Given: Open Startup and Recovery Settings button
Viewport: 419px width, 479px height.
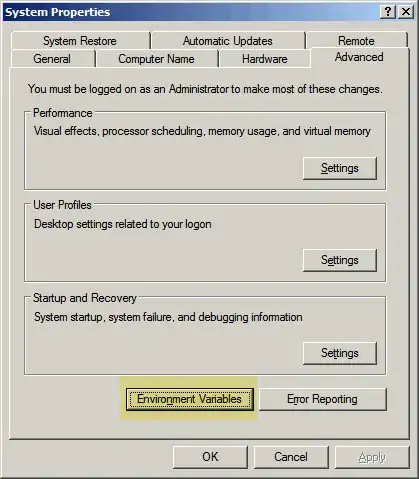Looking at the screenshot, I should click(340, 353).
